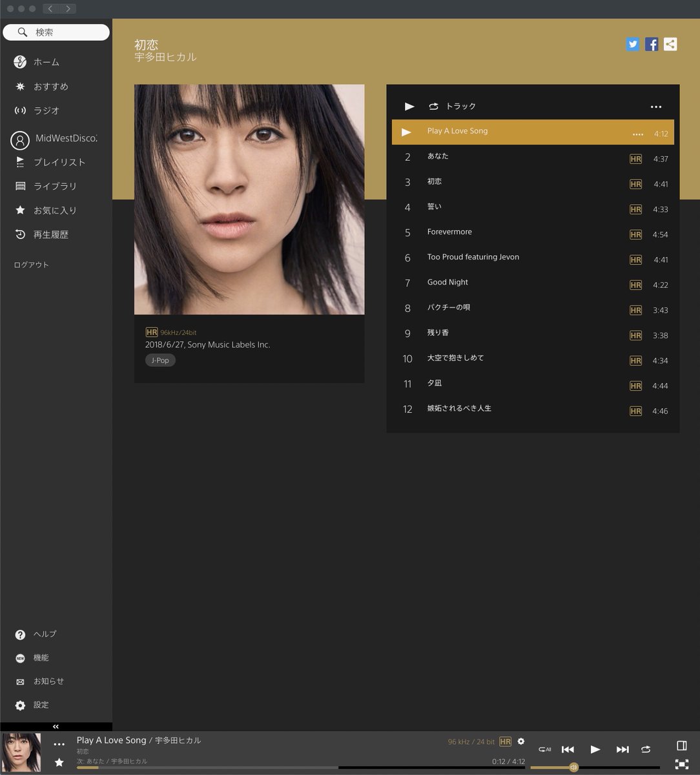Open the 再生履歴 playback history
This screenshot has height=775, width=700.
pos(41,234)
